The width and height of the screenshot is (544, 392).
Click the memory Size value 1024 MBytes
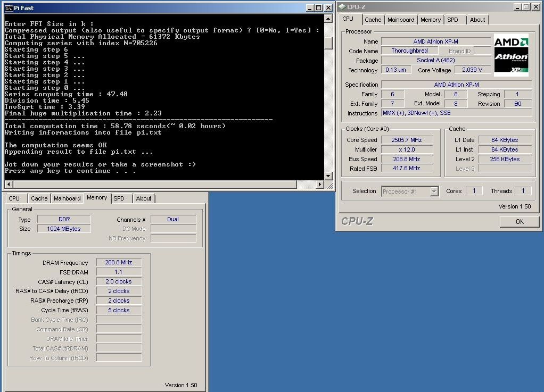point(64,229)
